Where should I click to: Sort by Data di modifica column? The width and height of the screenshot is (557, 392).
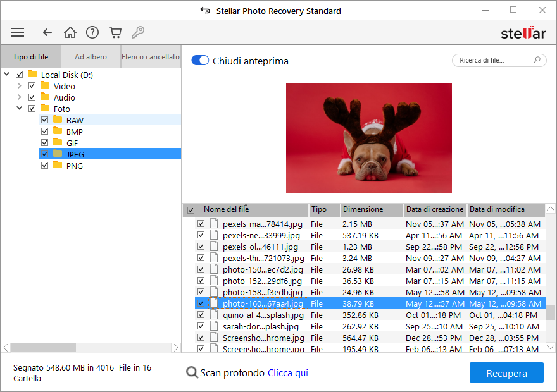[x=506, y=210]
